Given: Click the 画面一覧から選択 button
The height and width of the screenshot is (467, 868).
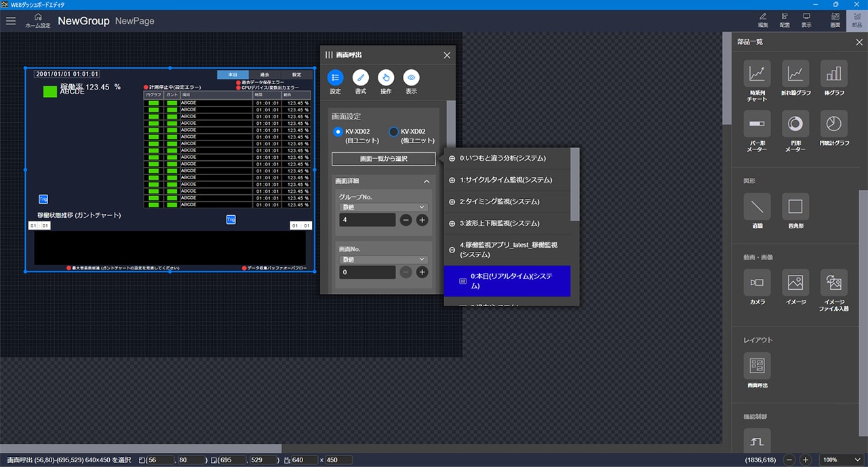Looking at the screenshot, I should [383, 159].
